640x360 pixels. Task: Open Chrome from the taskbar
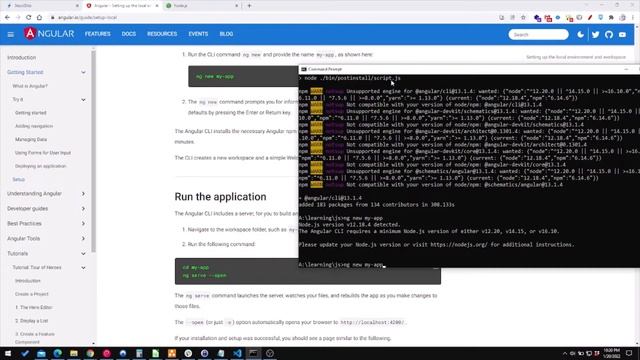point(90,353)
